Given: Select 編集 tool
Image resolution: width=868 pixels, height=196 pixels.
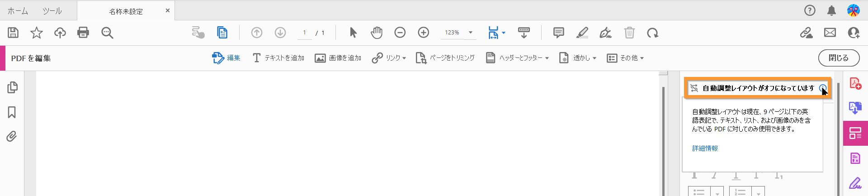Looking at the screenshot, I should point(226,58).
